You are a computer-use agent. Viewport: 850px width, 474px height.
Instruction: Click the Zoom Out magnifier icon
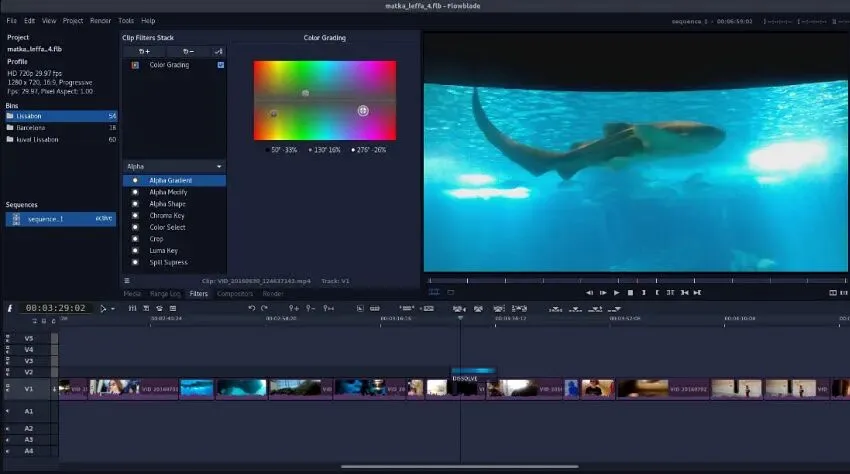coord(311,308)
